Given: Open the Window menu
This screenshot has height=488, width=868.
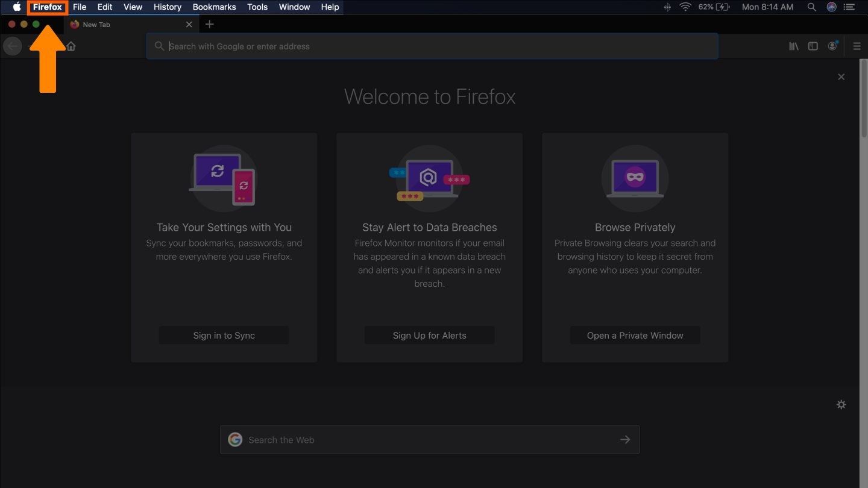Looking at the screenshot, I should tap(294, 7).
